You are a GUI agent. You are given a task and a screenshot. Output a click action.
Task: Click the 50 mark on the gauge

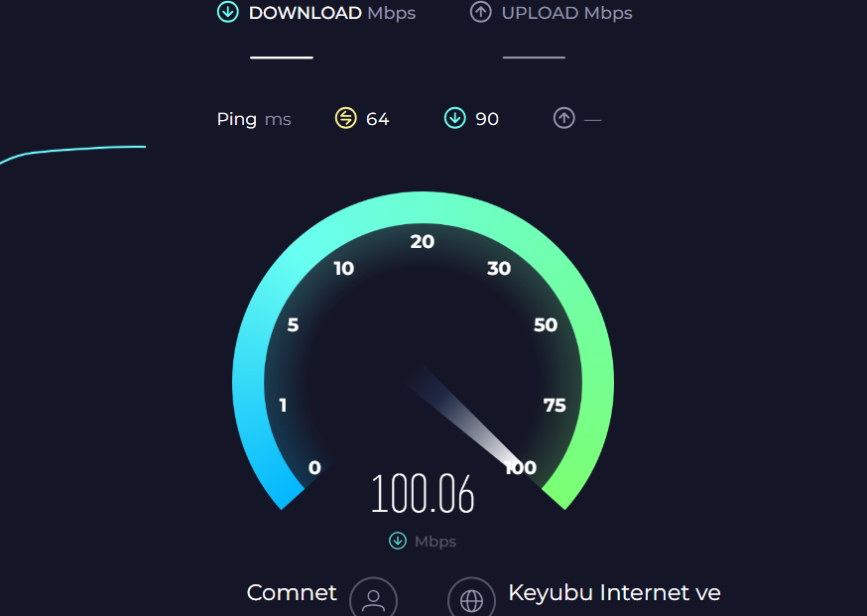click(546, 324)
